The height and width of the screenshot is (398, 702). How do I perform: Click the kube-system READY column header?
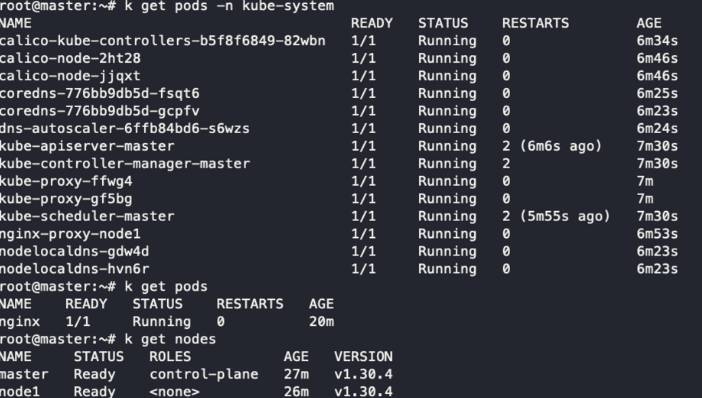pyautogui.click(x=372, y=23)
